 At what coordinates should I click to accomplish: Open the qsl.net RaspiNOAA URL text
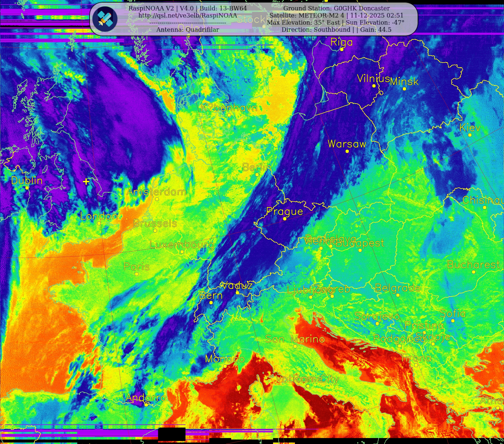(x=188, y=15)
